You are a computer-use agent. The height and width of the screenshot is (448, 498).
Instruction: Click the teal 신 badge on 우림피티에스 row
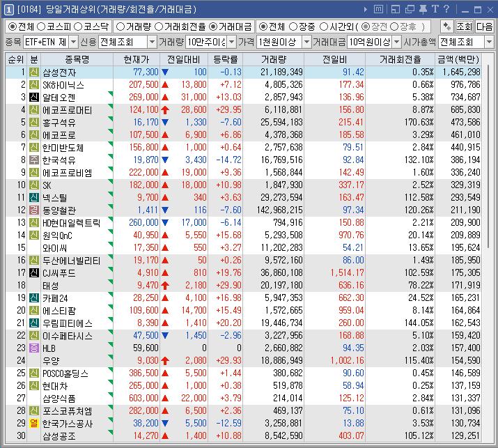[34, 323]
